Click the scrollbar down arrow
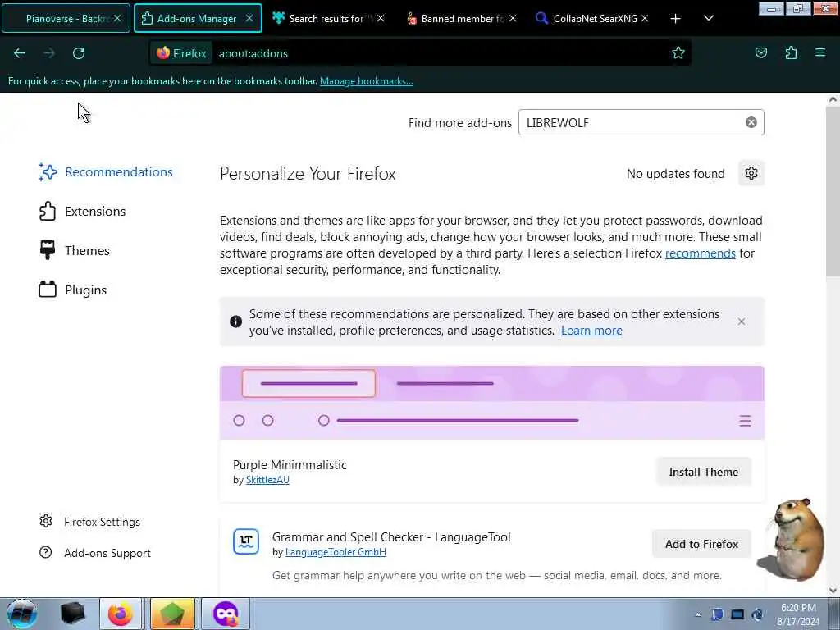840x630 pixels. (x=833, y=591)
